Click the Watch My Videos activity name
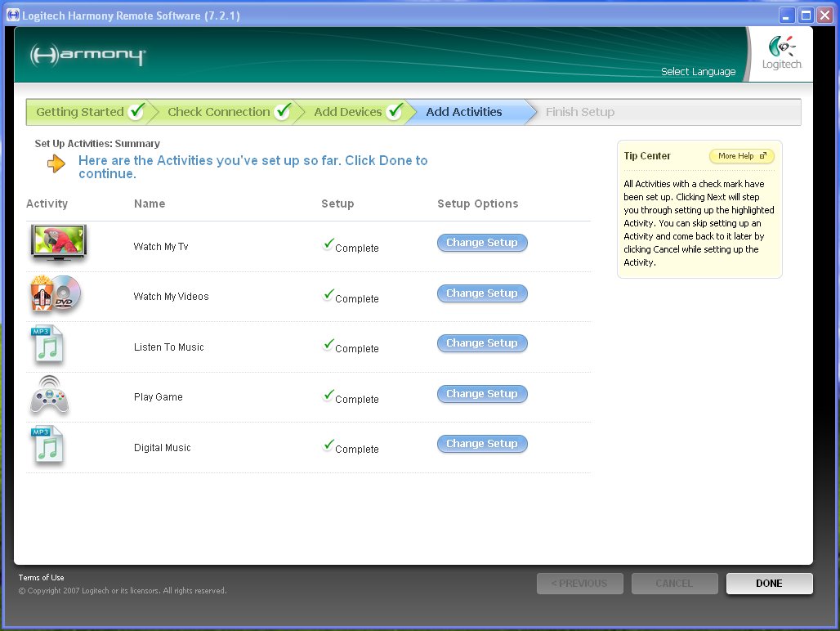 coord(171,296)
